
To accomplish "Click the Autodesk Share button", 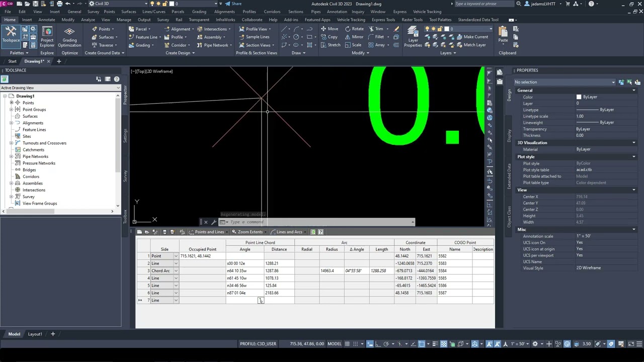I will coord(233,4).
